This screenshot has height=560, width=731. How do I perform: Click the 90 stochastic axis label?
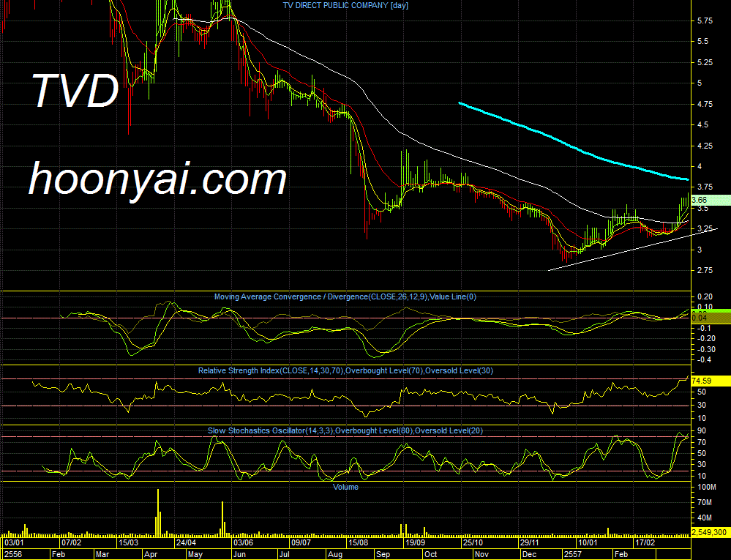pos(702,431)
